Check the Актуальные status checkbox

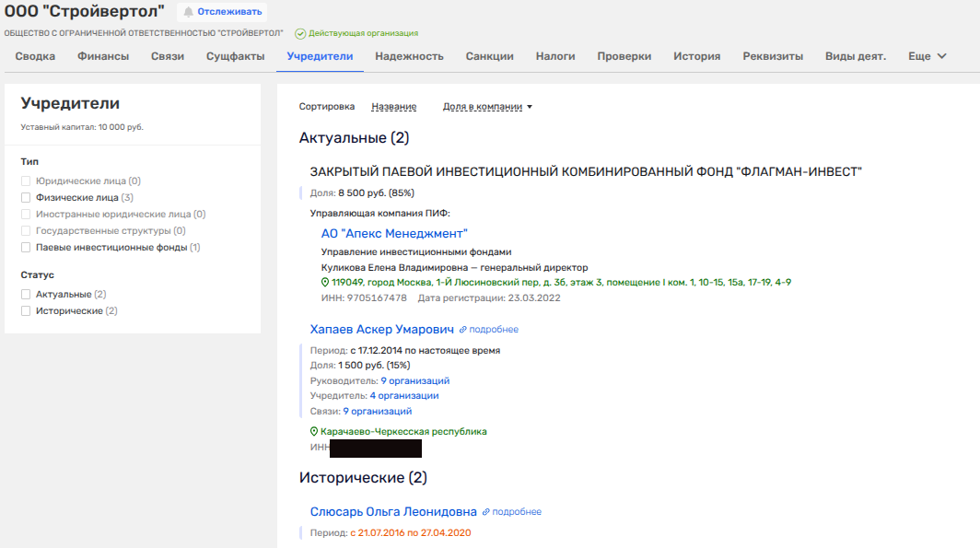(x=27, y=295)
